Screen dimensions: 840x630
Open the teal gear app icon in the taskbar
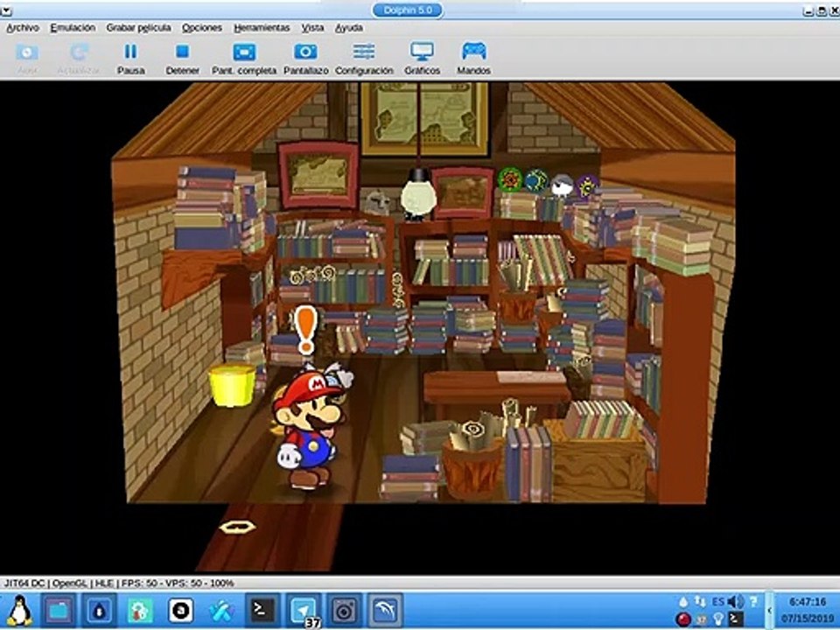[x=140, y=610]
